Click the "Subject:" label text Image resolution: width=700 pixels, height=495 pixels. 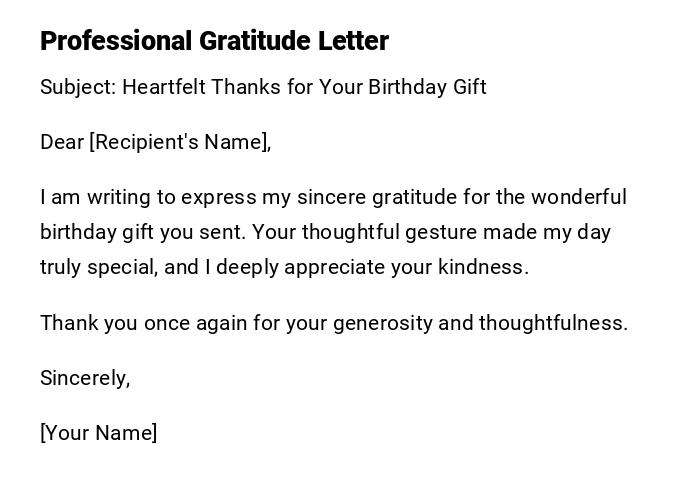78,87
